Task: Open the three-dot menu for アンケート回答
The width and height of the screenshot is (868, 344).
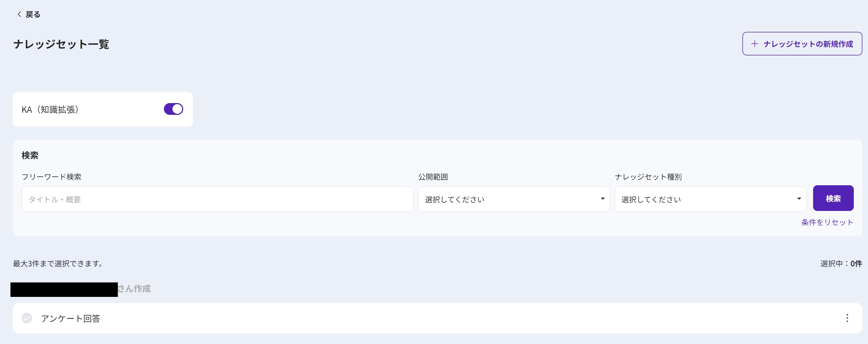Action: [x=847, y=318]
